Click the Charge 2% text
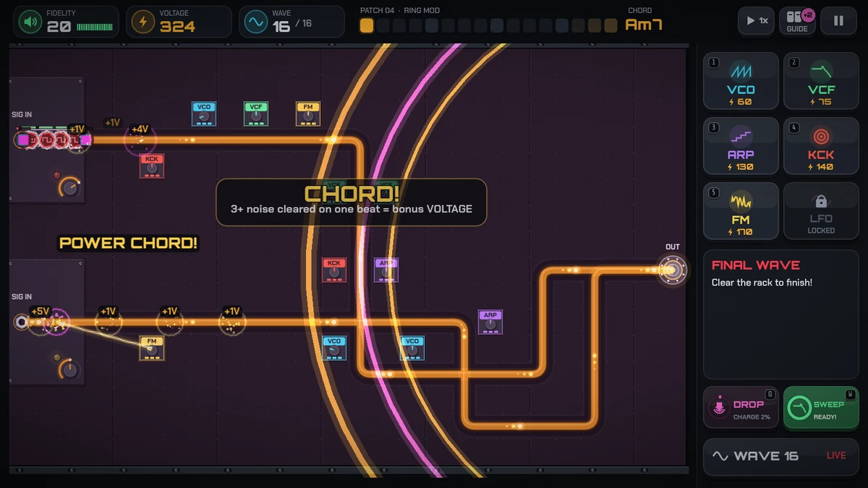Screen dimensions: 868x488 pos(753,417)
